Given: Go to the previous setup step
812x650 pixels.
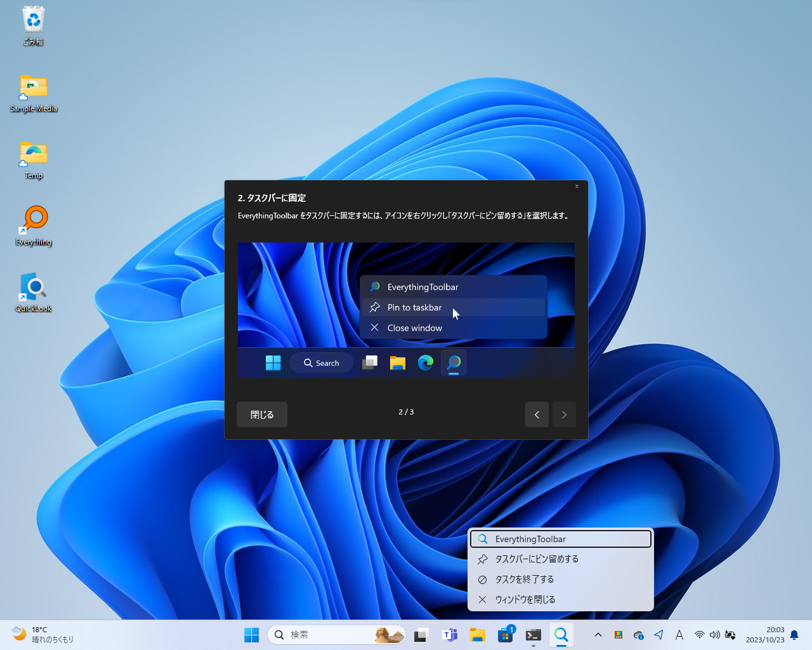Looking at the screenshot, I should pyautogui.click(x=537, y=415).
